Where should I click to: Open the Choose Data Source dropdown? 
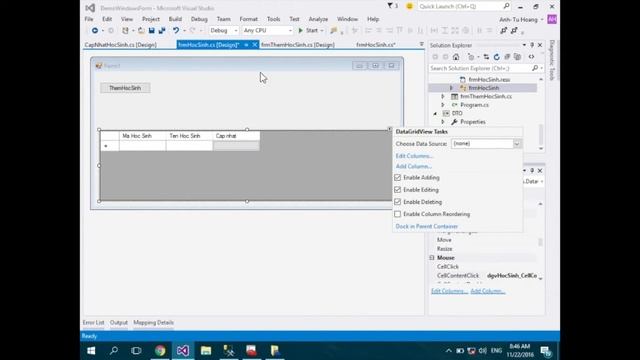click(517, 144)
